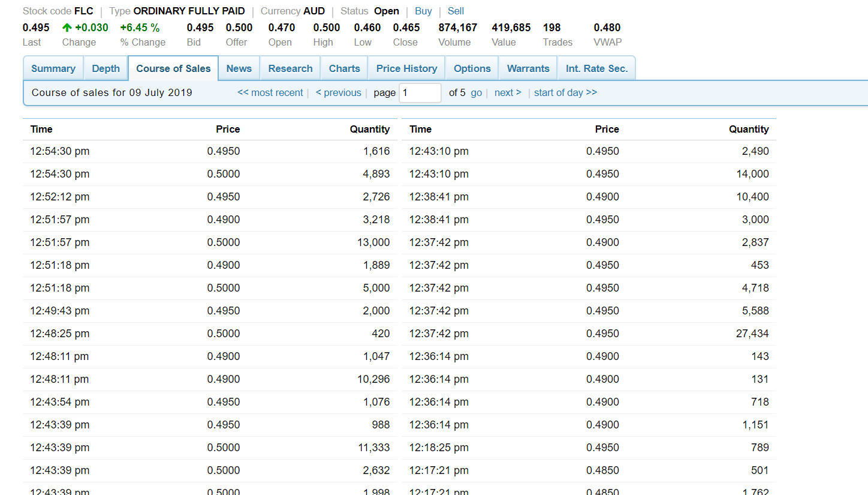Screen dimensions: 868x495
Task: Click the right Time column header
Action: pos(420,129)
